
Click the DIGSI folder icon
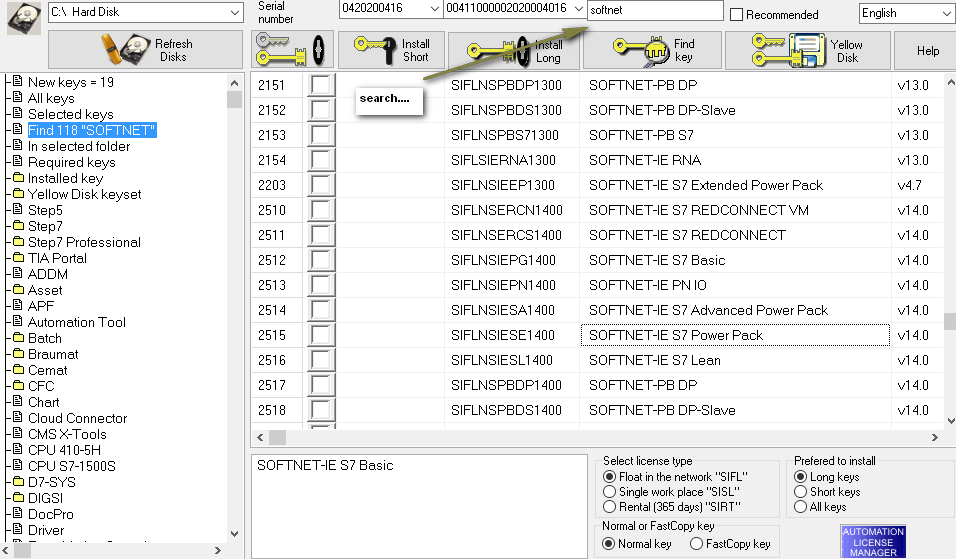[x=18, y=497]
